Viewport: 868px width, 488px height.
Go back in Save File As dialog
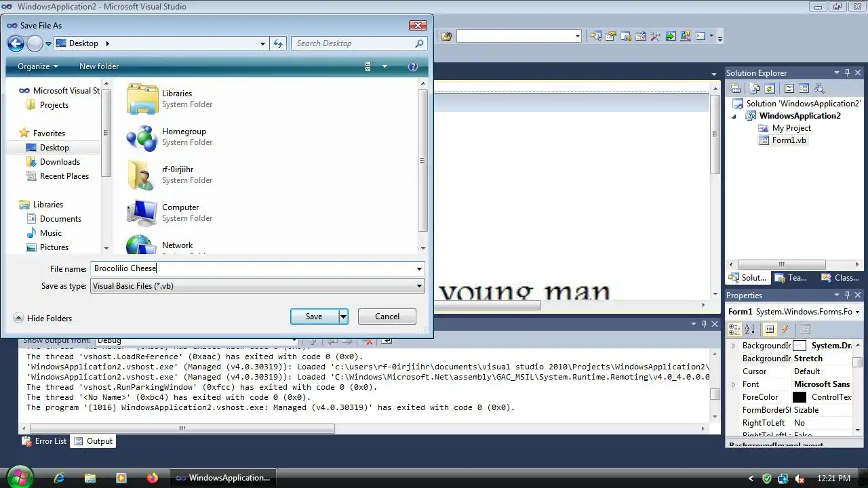(x=16, y=43)
